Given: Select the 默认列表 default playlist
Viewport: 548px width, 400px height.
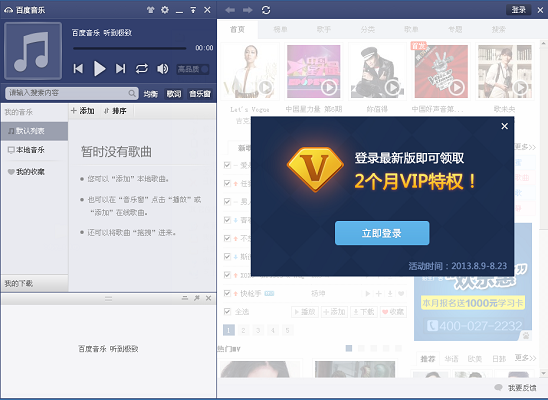Looking at the screenshot, I should 34,131.
